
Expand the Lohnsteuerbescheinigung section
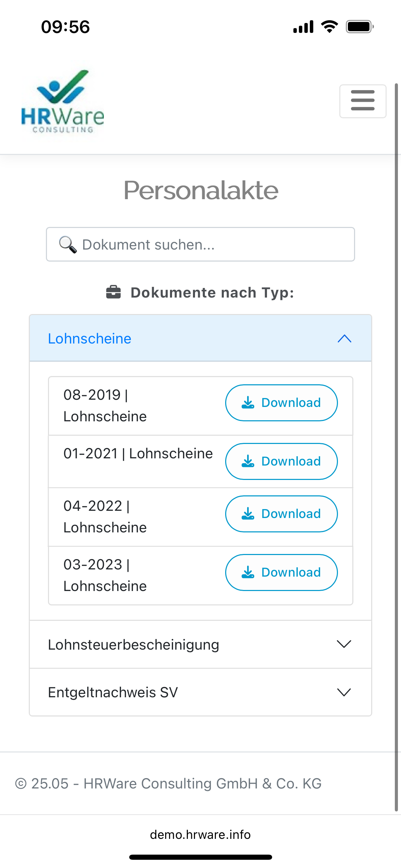click(200, 644)
